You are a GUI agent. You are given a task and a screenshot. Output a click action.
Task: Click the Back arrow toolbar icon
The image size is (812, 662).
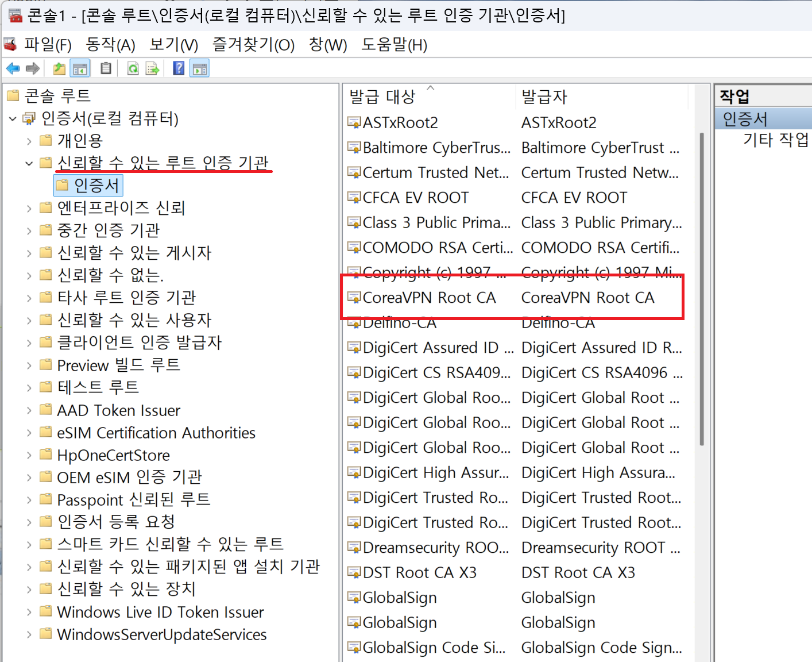pyautogui.click(x=13, y=69)
